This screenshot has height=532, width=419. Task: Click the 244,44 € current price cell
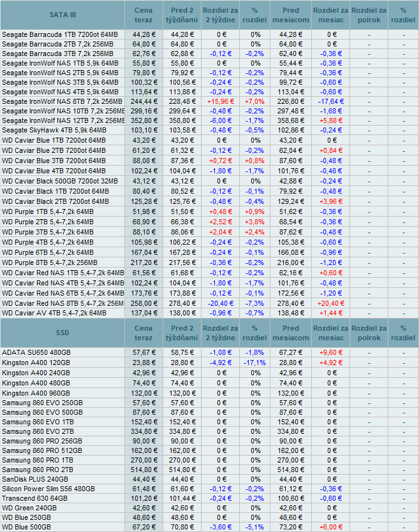pyautogui.click(x=144, y=101)
